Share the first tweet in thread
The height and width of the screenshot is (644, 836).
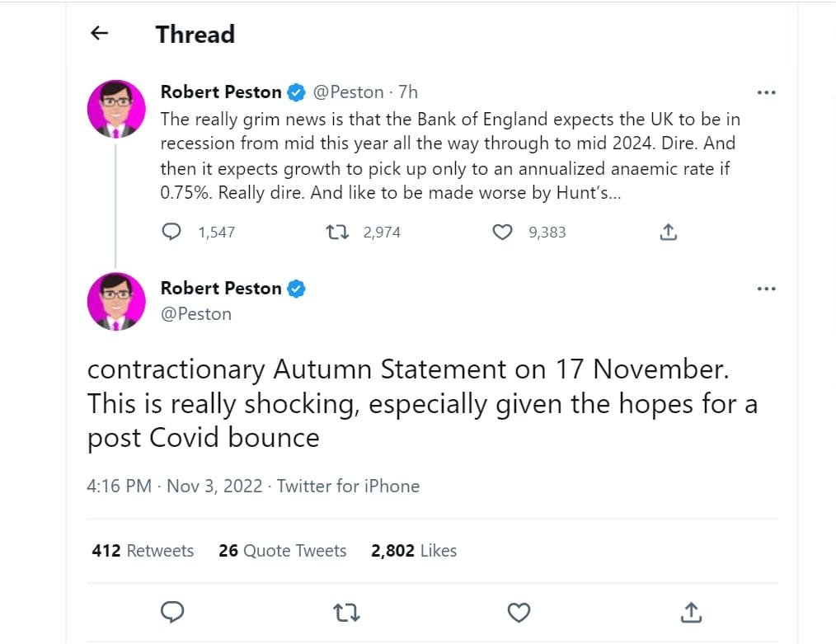click(669, 233)
